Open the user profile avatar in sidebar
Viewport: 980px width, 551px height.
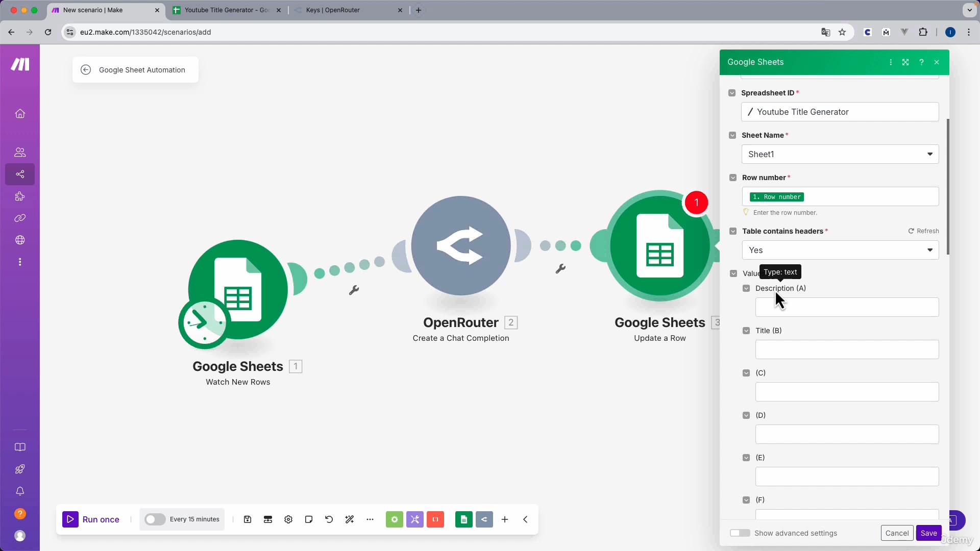[20, 535]
